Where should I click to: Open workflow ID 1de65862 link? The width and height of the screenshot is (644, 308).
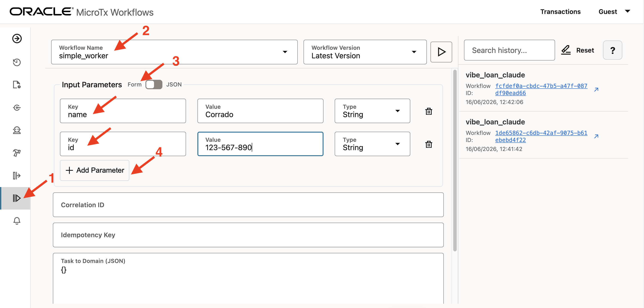pos(541,136)
